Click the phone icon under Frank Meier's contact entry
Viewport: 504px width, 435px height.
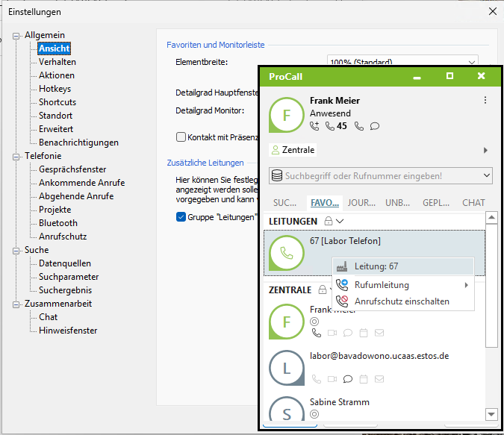[316, 333]
